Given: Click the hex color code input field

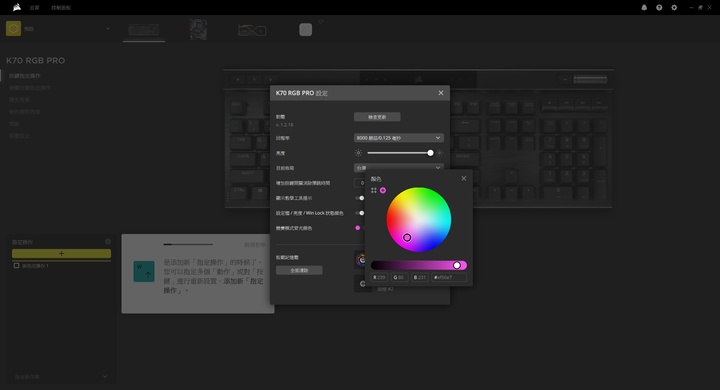Looking at the screenshot, I should 449,277.
